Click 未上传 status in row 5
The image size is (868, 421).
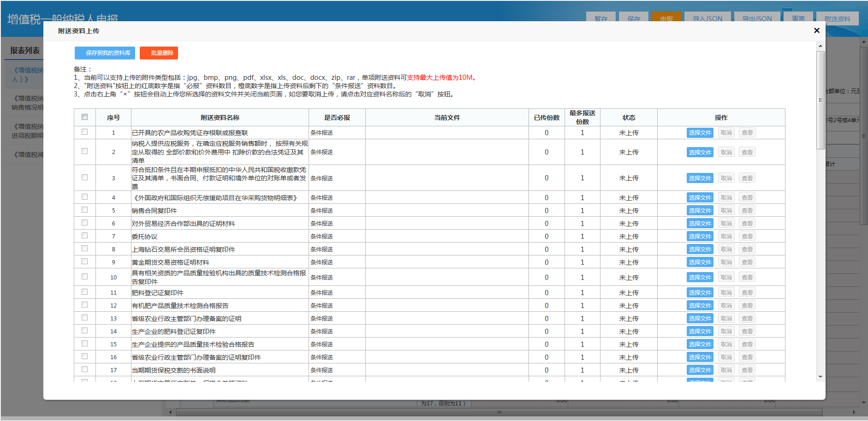click(x=629, y=211)
